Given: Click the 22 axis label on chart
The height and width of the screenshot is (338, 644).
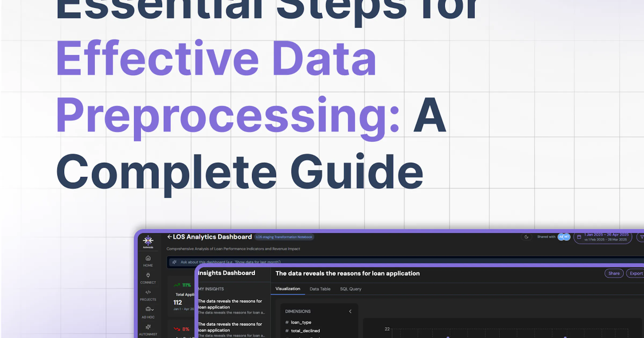Looking at the screenshot, I should (387, 329).
